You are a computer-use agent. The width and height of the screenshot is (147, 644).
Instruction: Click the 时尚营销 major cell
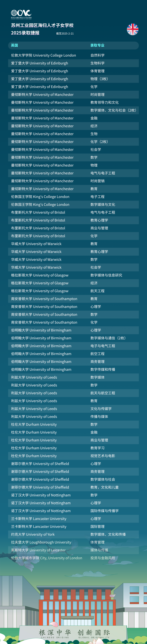point(97,181)
